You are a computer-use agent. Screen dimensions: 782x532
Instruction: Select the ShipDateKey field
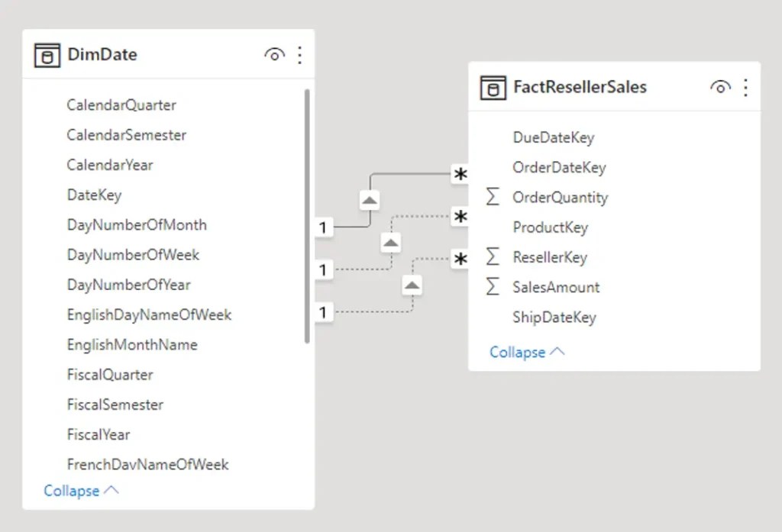tap(554, 317)
